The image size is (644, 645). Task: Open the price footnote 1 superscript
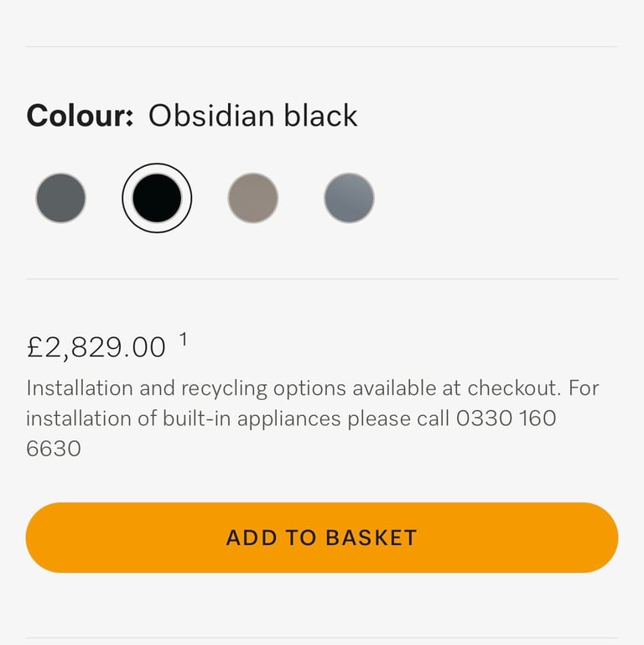click(x=183, y=340)
